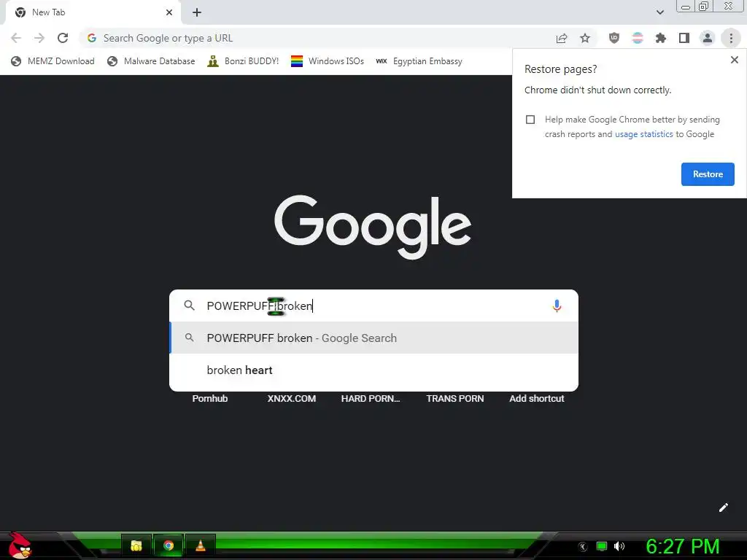The image size is (747, 560).
Task: Select the POWERPUFF broken Google Search suggestion
Action: 374,338
